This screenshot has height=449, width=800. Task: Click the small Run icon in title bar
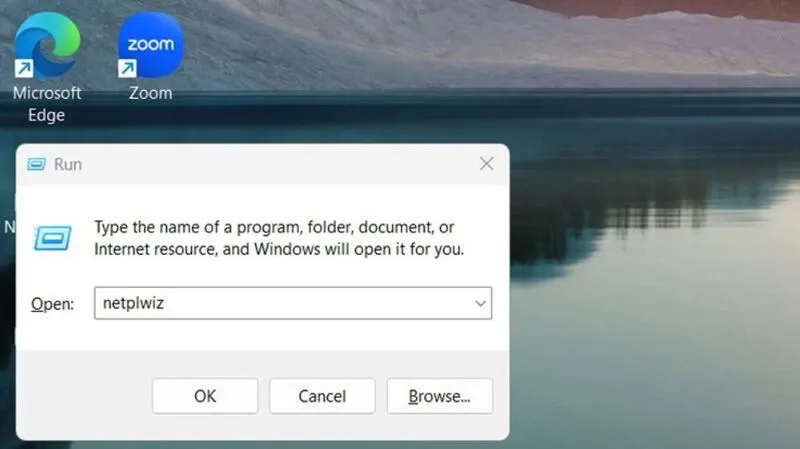pyautogui.click(x=36, y=164)
